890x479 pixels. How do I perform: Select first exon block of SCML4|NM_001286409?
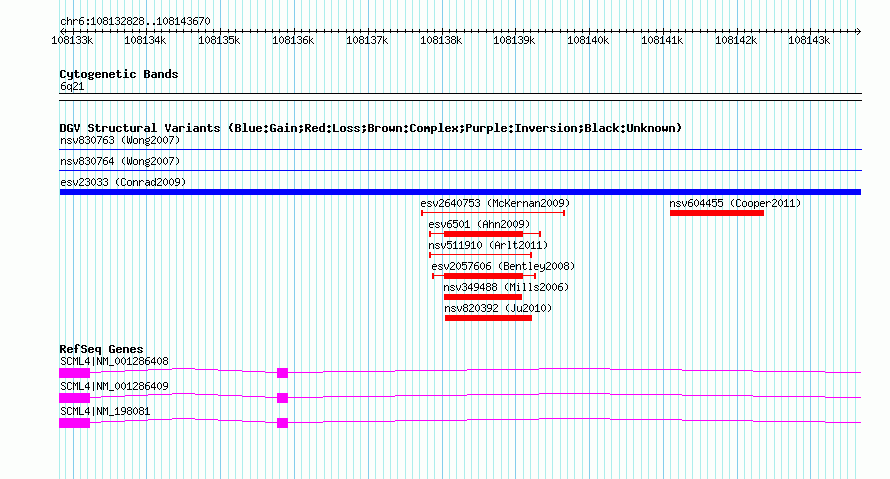[74, 398]
